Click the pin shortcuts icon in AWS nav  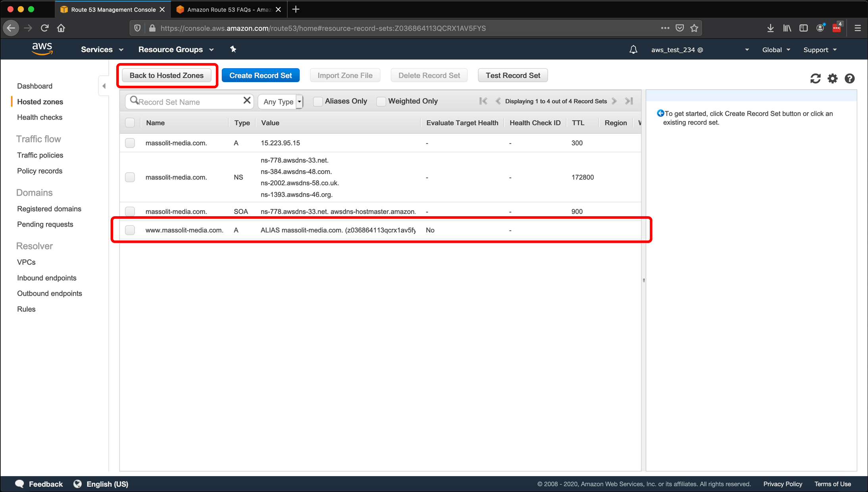tap(233, 49)
